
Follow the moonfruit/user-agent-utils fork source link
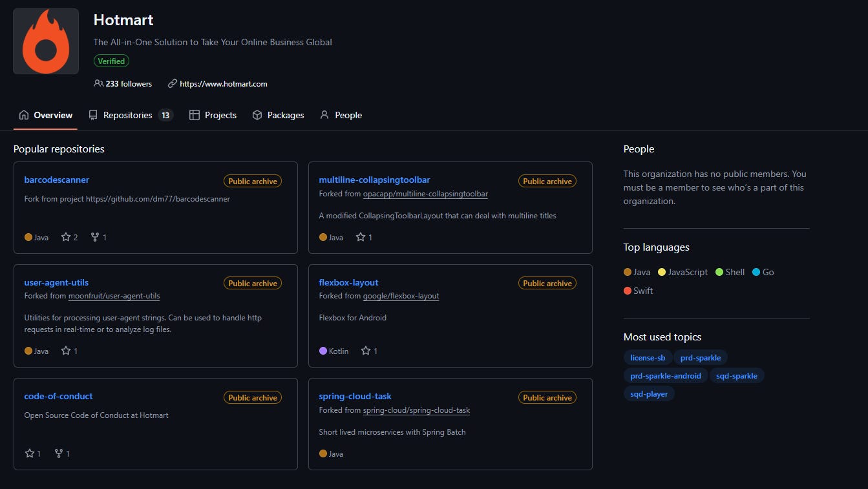(114, 296)
